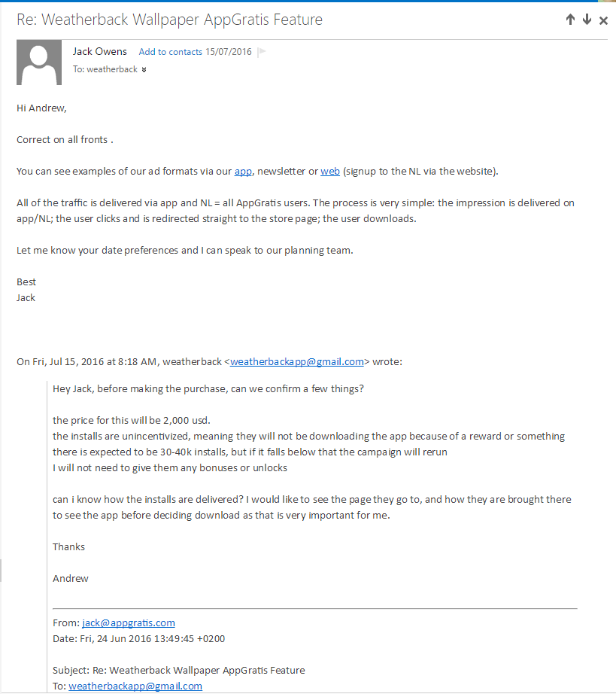Screen dimensions: 616x694
Task: Expand recipient details next to weatherback
Action: point(144,69)
